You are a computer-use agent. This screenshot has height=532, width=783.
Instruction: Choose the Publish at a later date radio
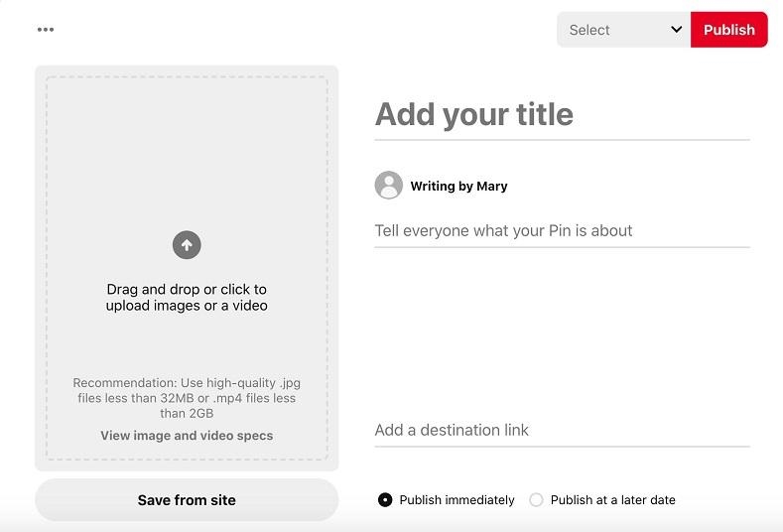[536, 500]
